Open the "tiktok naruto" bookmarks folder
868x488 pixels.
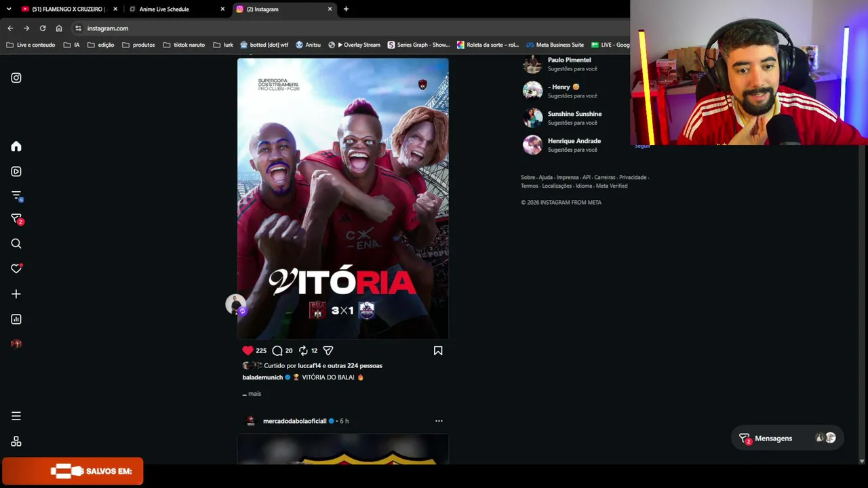tap(183, 45)
